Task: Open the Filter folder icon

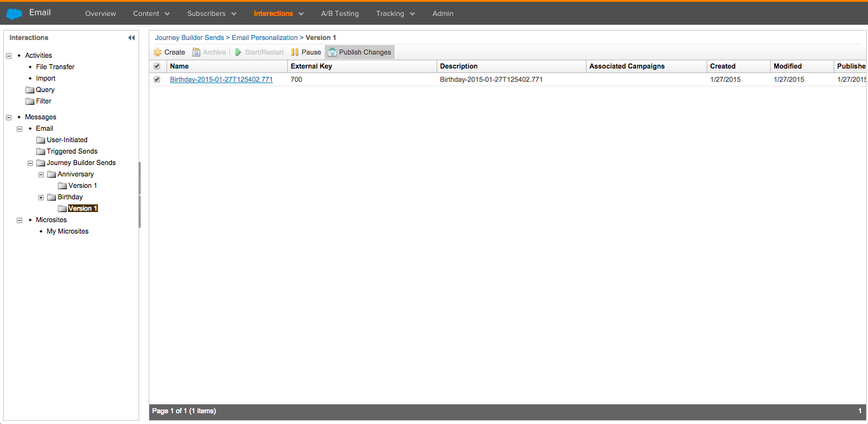Action: (30, 102)
